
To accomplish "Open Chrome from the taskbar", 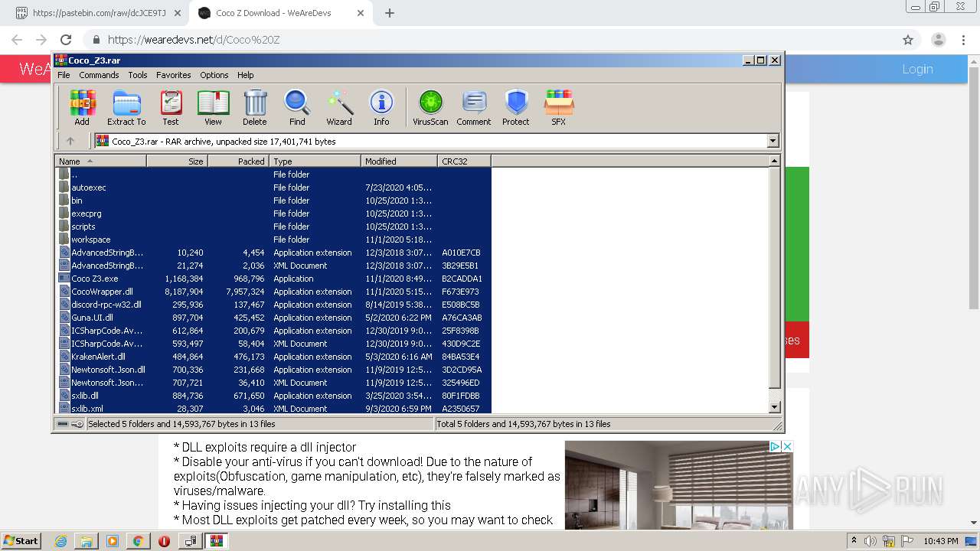I will [138, 541].
